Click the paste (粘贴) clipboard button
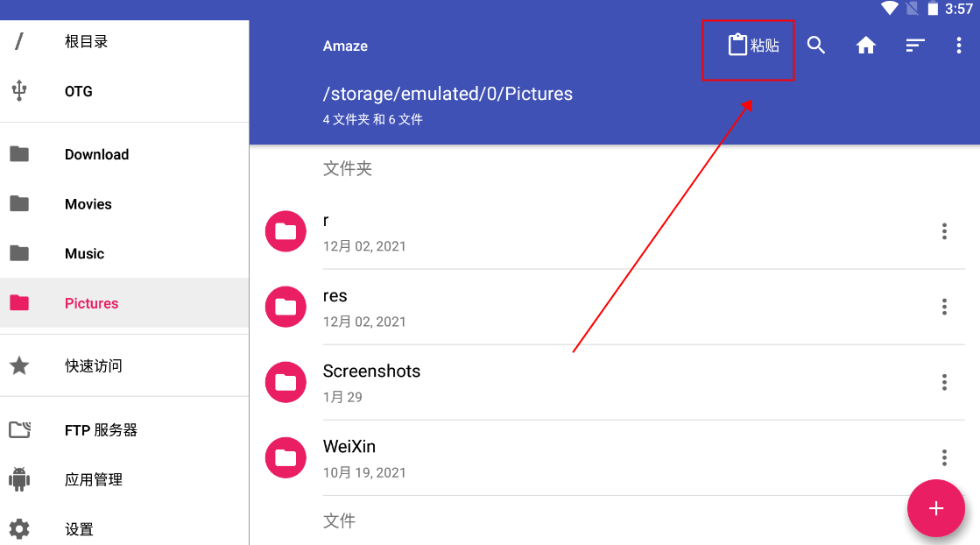Viewport: 980px width, 545px height. click(753, 46)
